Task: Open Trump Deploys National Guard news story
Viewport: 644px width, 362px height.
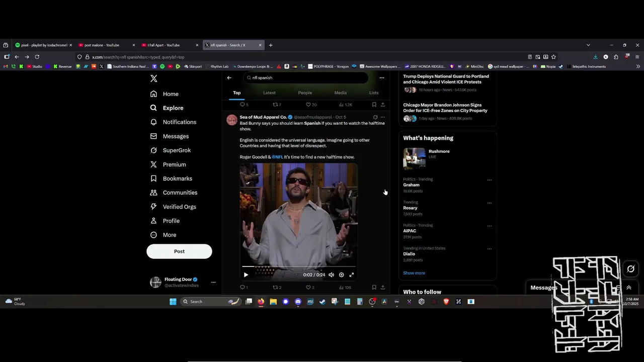Action: 446,79
